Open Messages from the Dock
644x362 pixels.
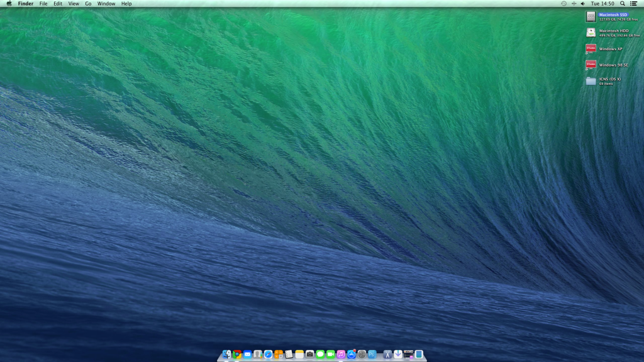pos(320,354)
